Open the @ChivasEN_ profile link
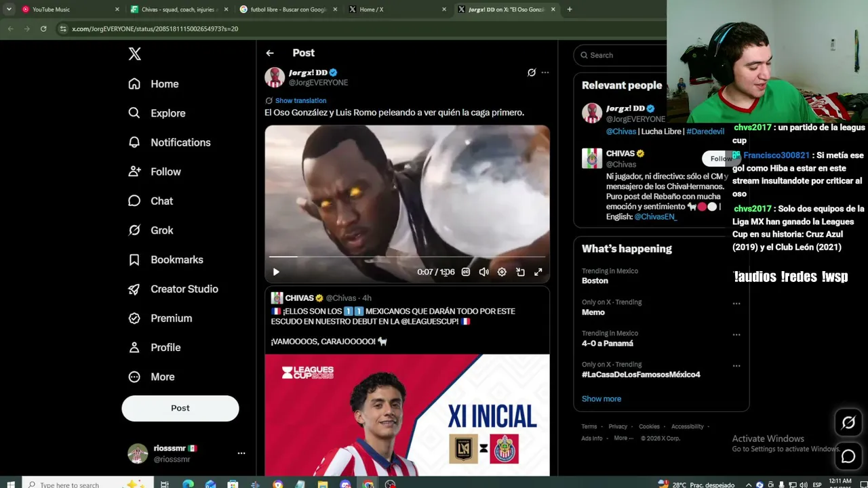868x488 pixels. [x=656, y=217]
